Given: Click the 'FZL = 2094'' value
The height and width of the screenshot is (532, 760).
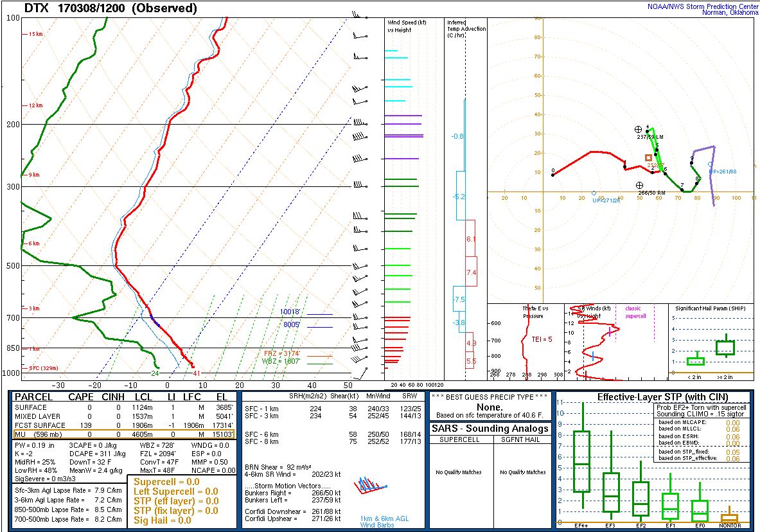Looking at the screenshot, I should [x=157, y=454].
